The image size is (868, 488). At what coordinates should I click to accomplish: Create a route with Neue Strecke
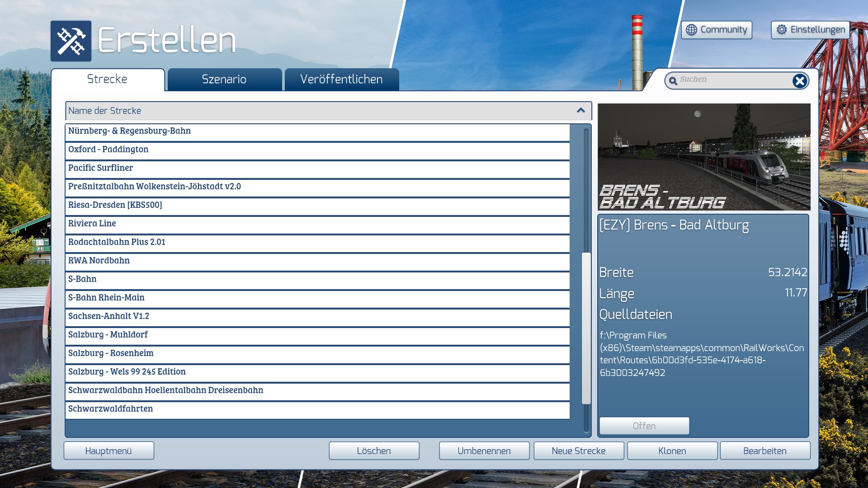coord(578,451)
